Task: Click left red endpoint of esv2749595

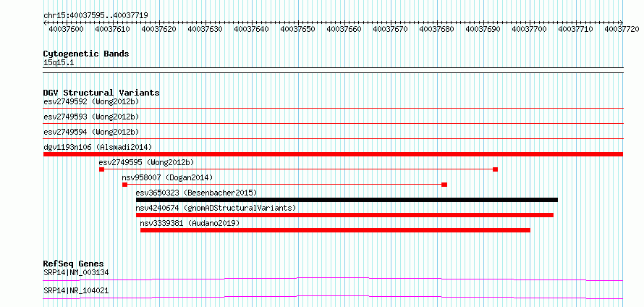Action: [101, 169]
